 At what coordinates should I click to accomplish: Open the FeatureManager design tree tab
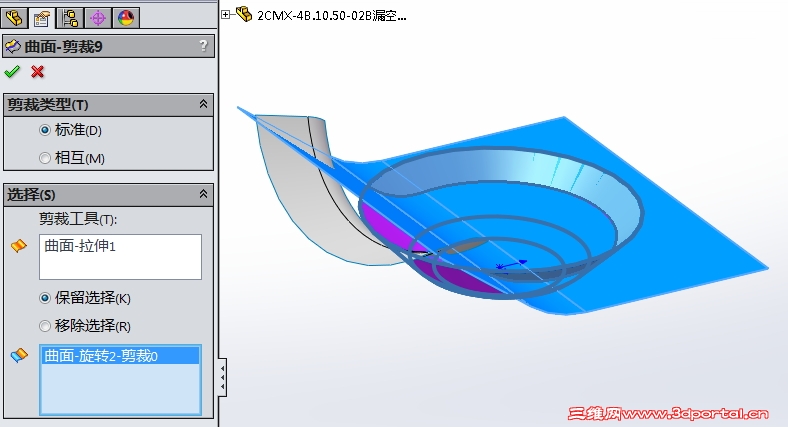pyautogui.click(x=14, y=19)
